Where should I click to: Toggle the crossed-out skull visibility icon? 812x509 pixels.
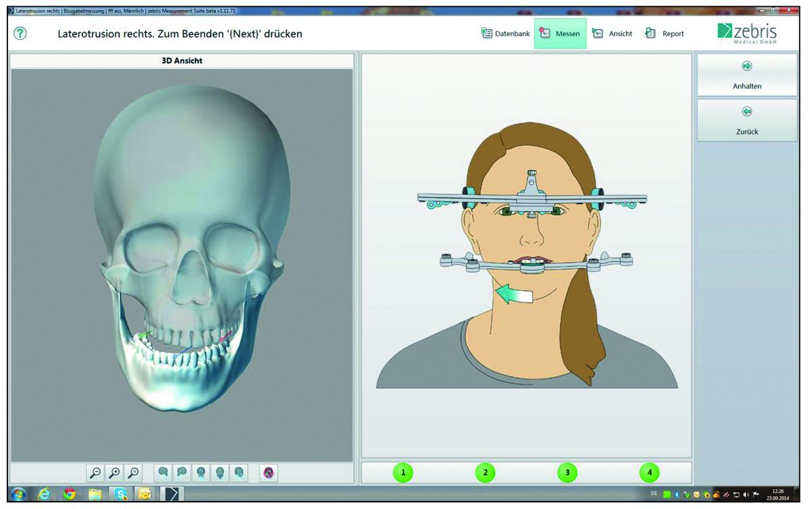coord(269,472)
